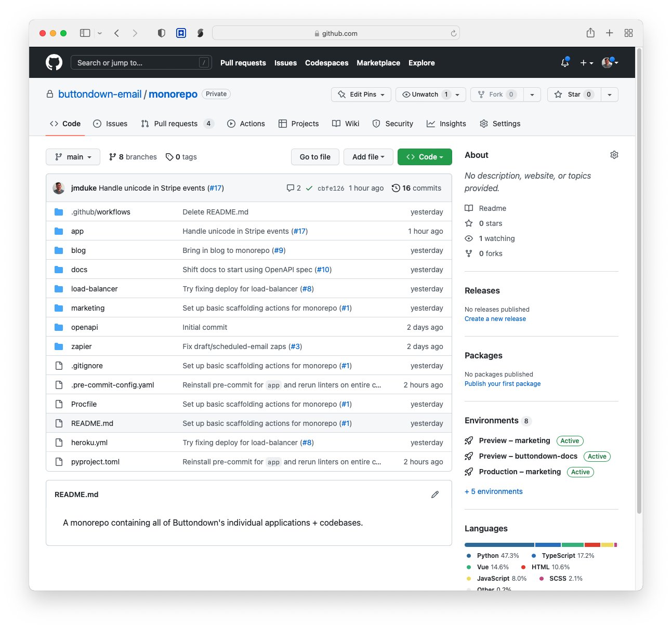Open the plus create-new menu

pos(587,63)
